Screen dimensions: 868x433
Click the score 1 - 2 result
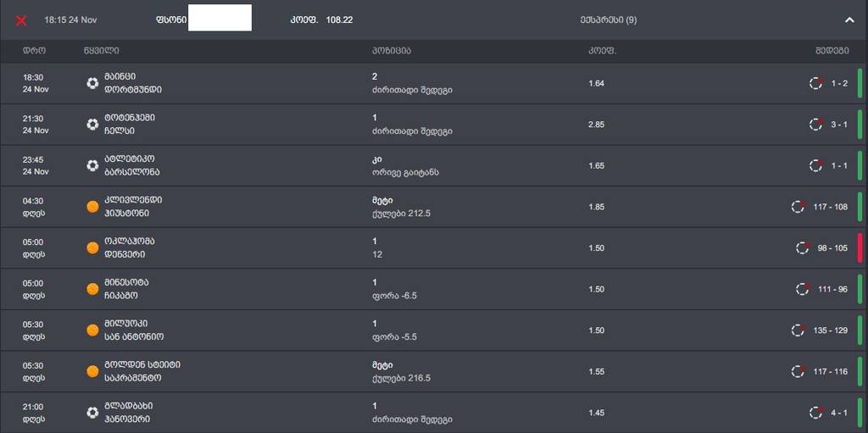[x=839, y=83]
